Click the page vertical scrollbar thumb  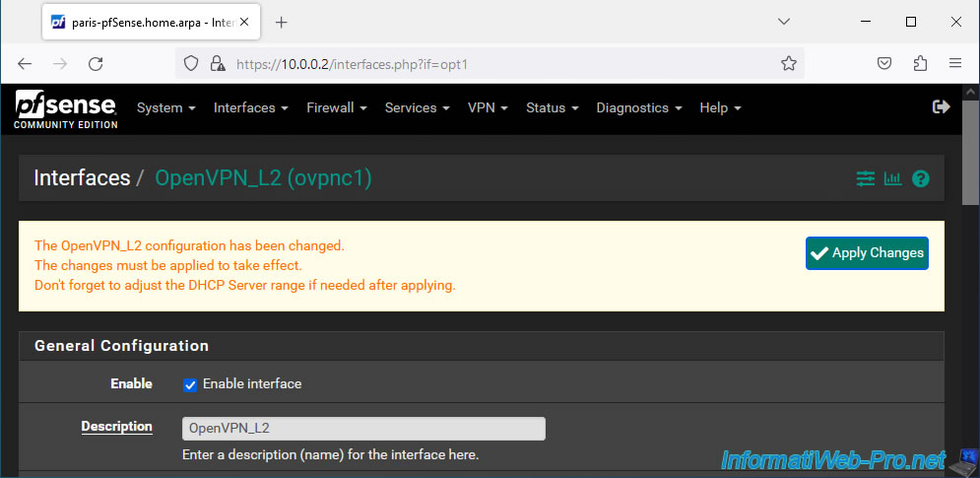pos(970,152)
